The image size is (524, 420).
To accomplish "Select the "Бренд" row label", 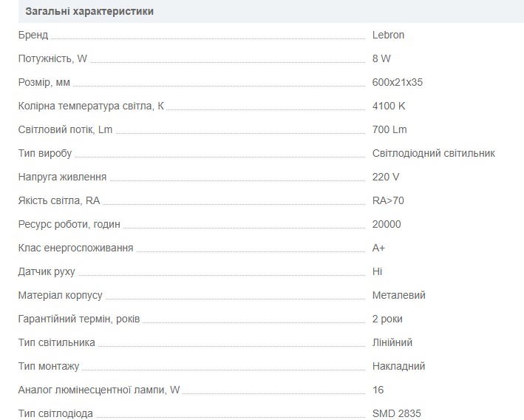I will pyautogui.click(x=33, y=35).
